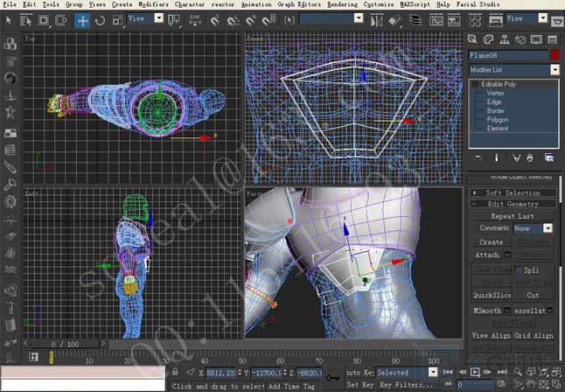The image size is (565, 392).
Task: Open the Character menu
Action: (190, 4)
